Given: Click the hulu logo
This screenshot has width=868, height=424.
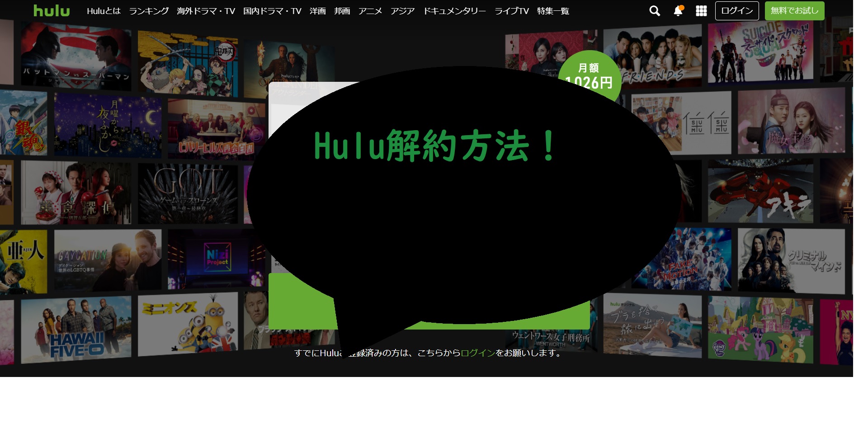Looking at the screenshot, I should tap(52, 10).
